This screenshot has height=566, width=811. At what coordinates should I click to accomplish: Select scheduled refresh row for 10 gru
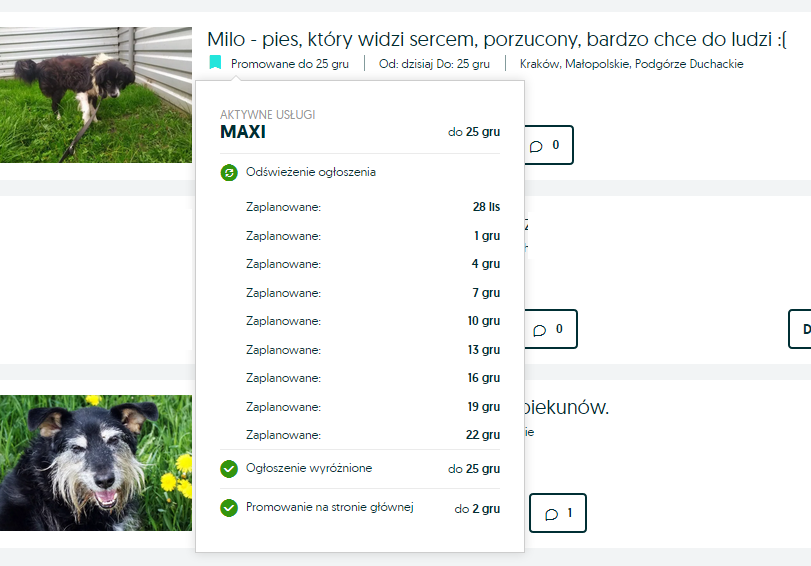point(373,321)
